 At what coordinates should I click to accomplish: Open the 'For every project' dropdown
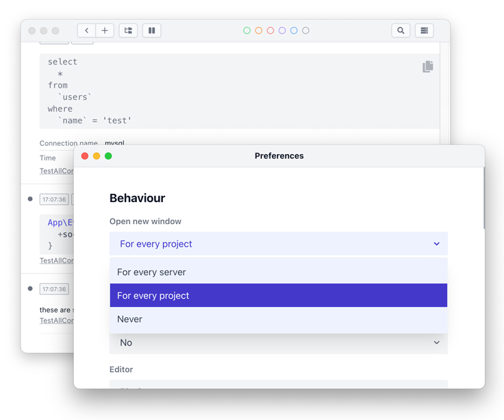point(278,244)
